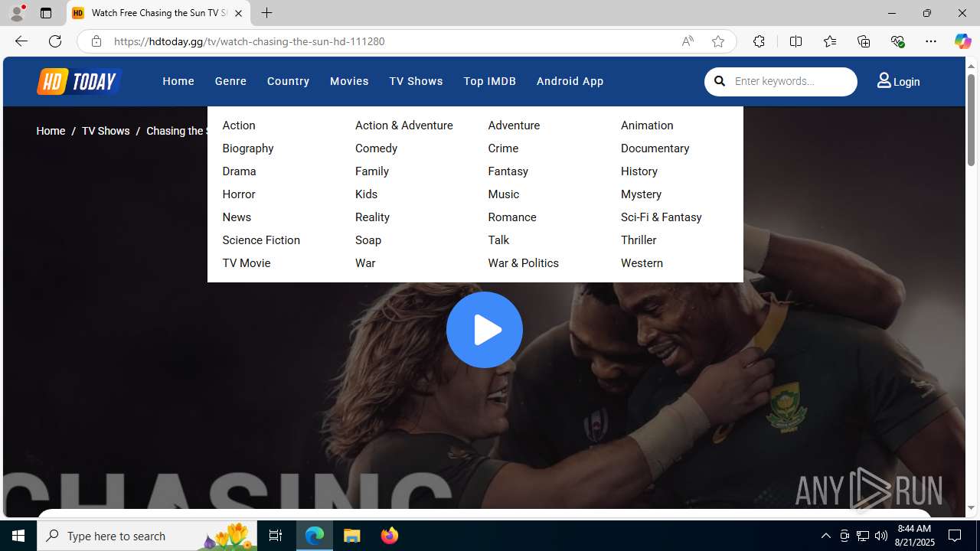Open Task View on taskbar
This screenshot has width=980, height=551.
tap(275, 536)
